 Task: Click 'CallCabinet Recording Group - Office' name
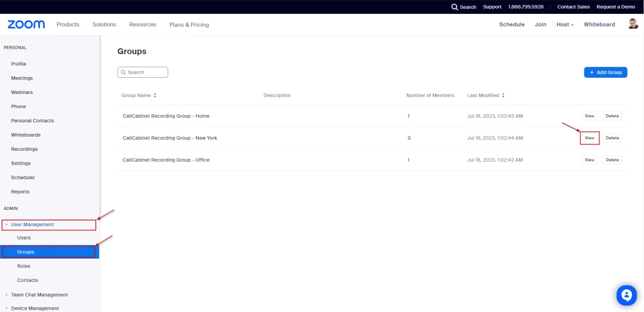coord(166,160)
